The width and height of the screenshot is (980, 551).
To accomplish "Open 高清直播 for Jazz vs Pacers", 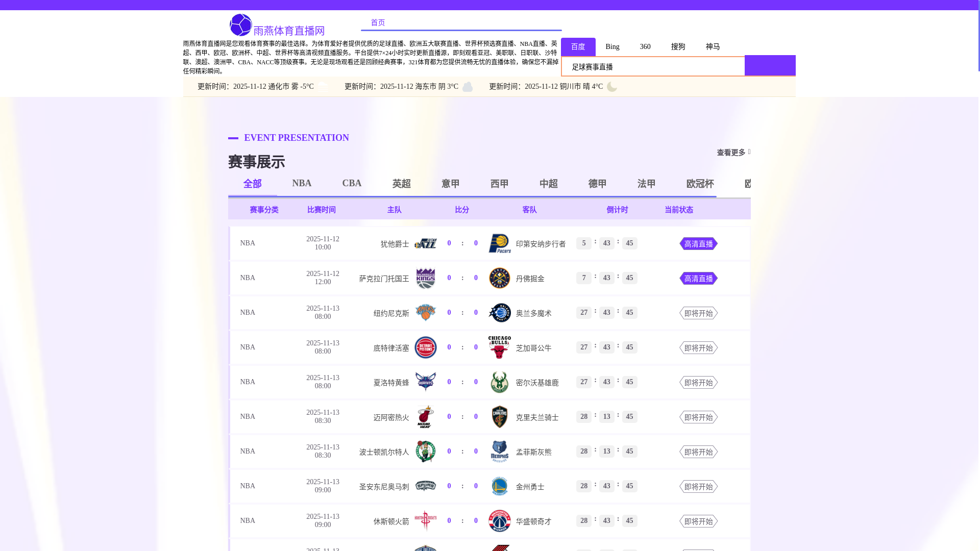I will [x=699, y=244].
